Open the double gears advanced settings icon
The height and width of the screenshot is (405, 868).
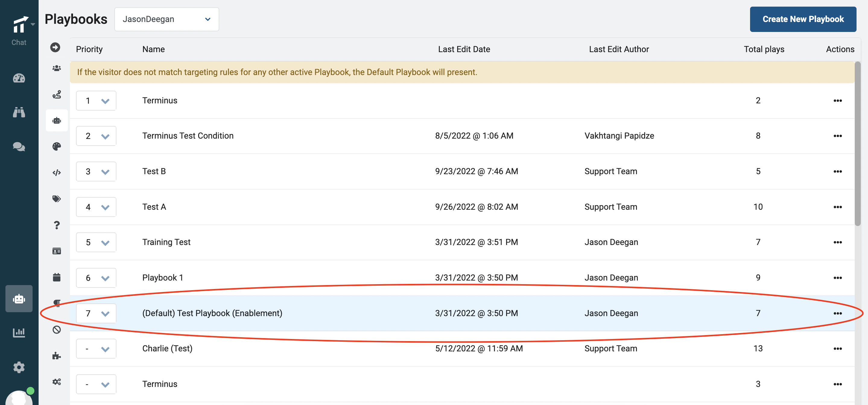[x=57, y=382]
